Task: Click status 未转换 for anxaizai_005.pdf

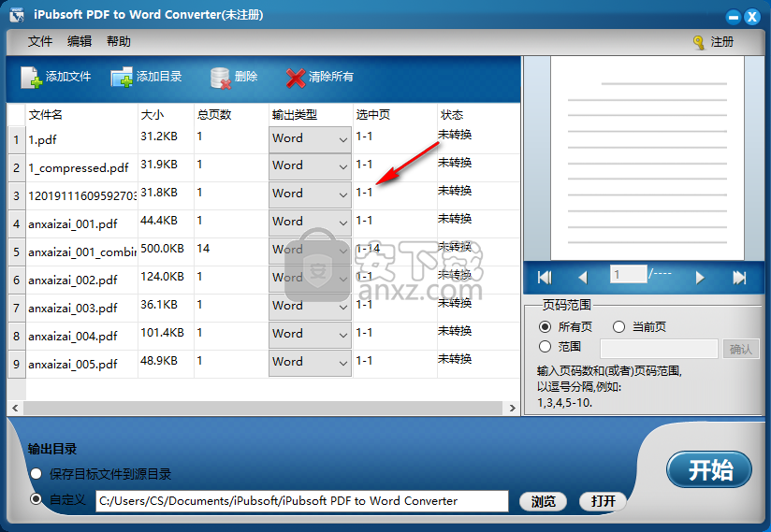Action: coord(455,359)
